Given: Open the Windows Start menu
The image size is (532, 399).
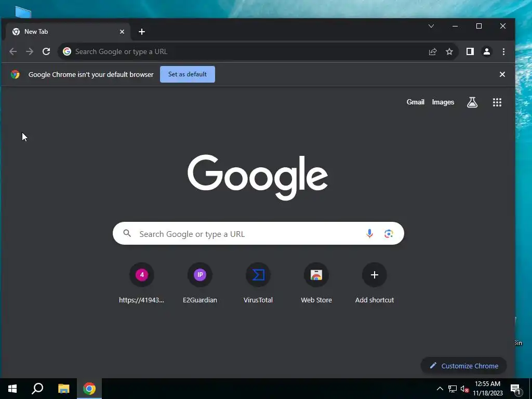Looking at the screenshot, I should point(12,389).
